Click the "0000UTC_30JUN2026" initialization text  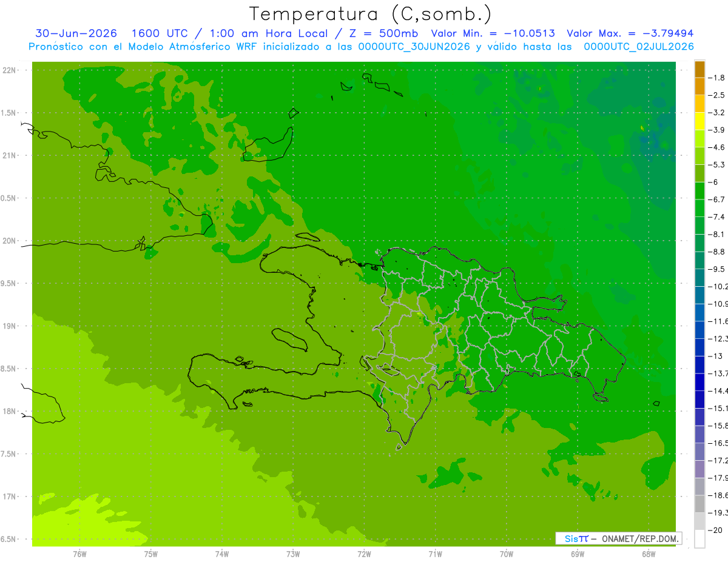click(414, 47)
